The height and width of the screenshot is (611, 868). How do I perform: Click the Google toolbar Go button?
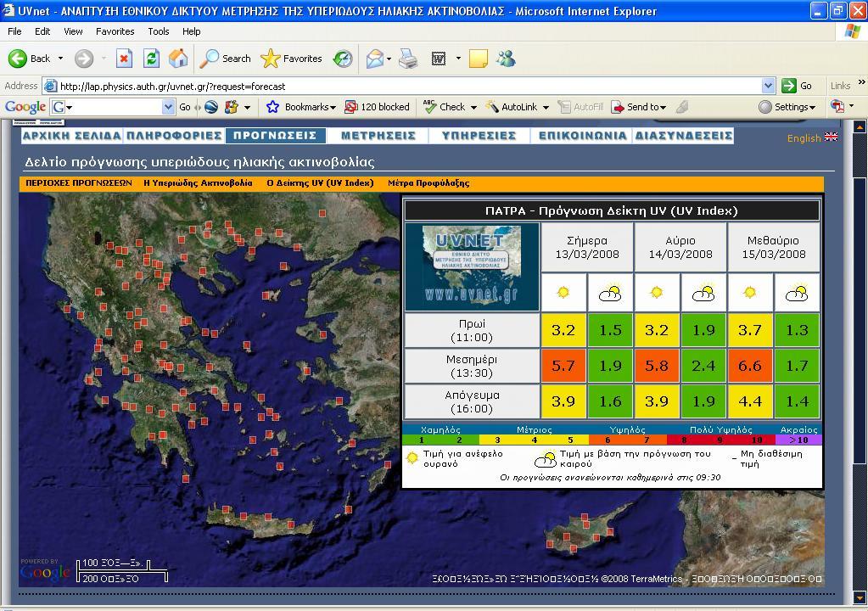(184, 107)
